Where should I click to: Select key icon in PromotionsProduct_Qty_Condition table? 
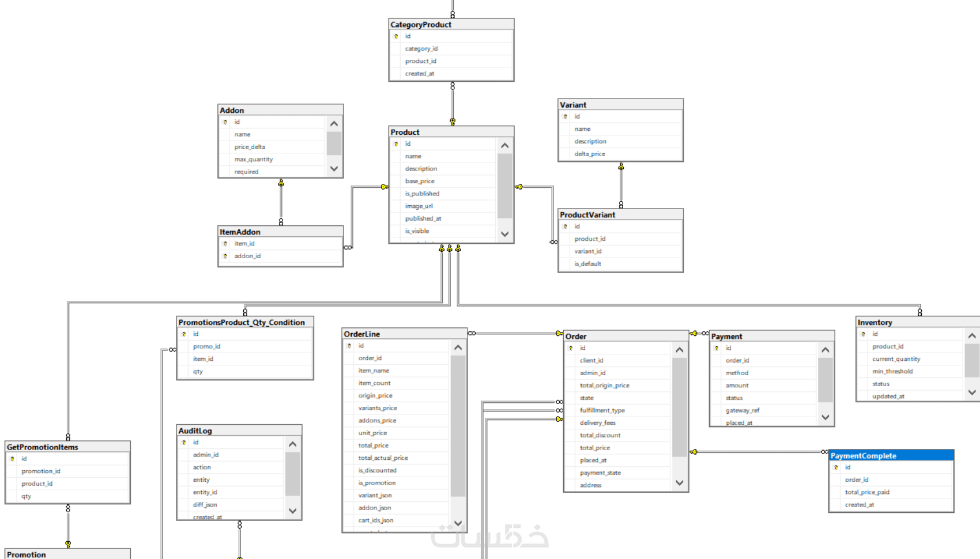pyautogui.click(x=184, y=334)
